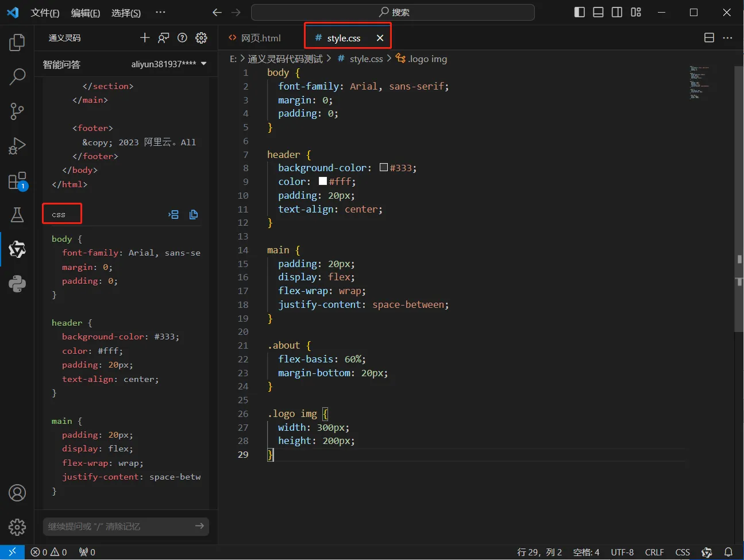744x560 pixels.
Task: Change the CRLF end of line sequence
Action: [654, 552]
